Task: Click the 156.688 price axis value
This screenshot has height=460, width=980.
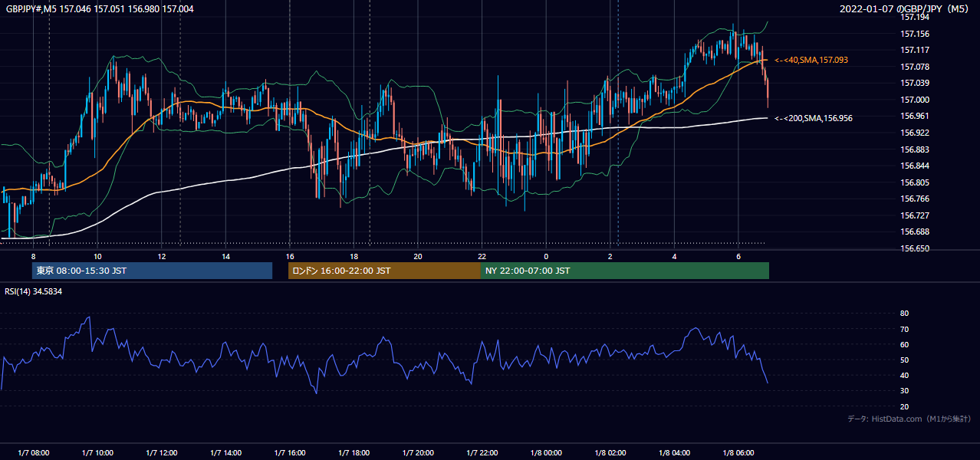Action: tap(914, 232)
